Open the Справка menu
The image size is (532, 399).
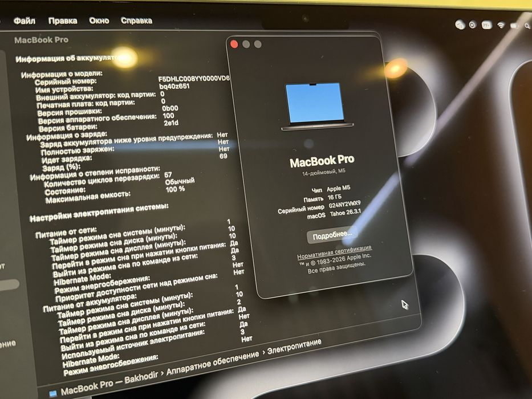136,21
